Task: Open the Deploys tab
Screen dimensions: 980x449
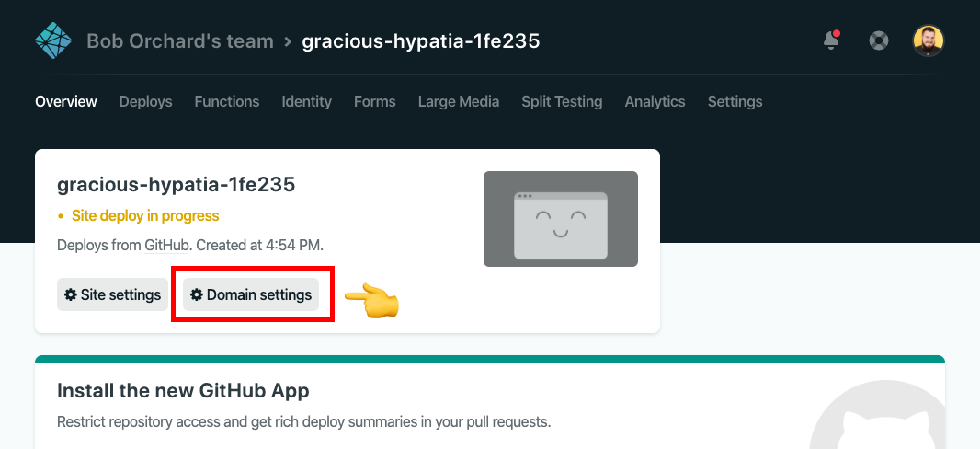Action: click(x=145, y=101)
